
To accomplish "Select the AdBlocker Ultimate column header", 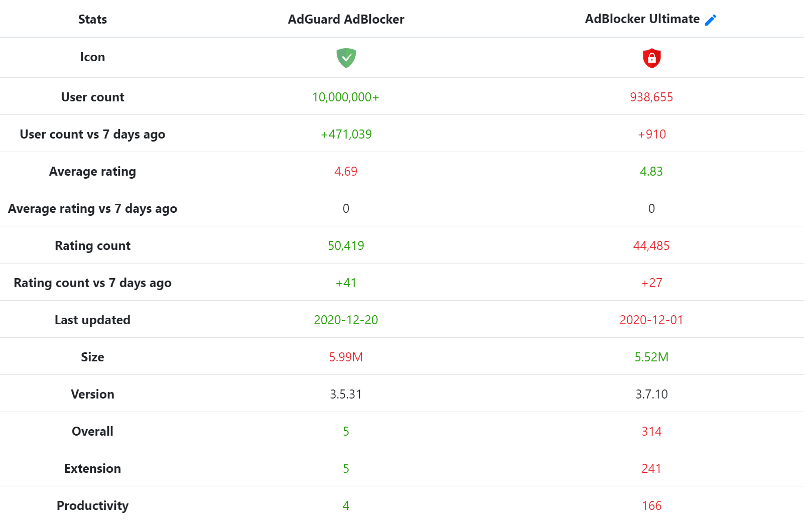I will click(642, 19).
